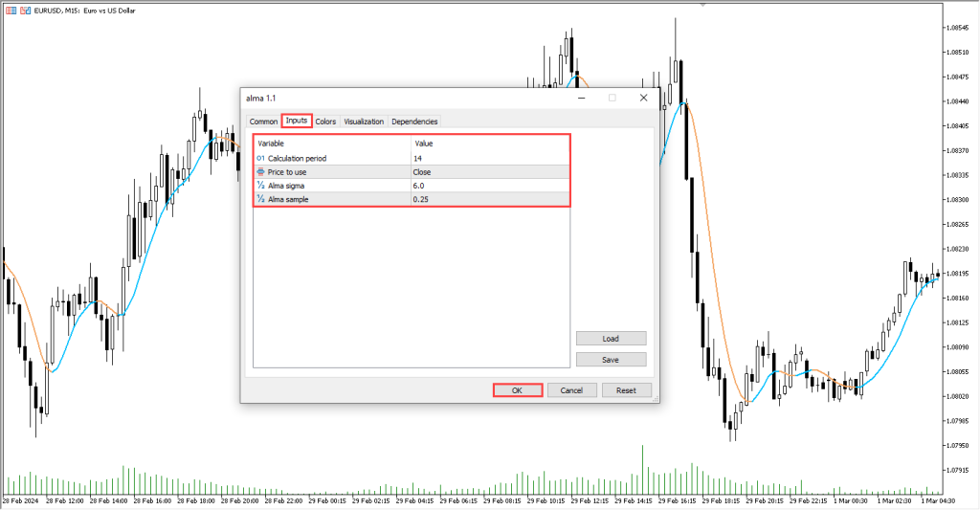Click the Cancel button
980x510 pixels.
(571, 390)
